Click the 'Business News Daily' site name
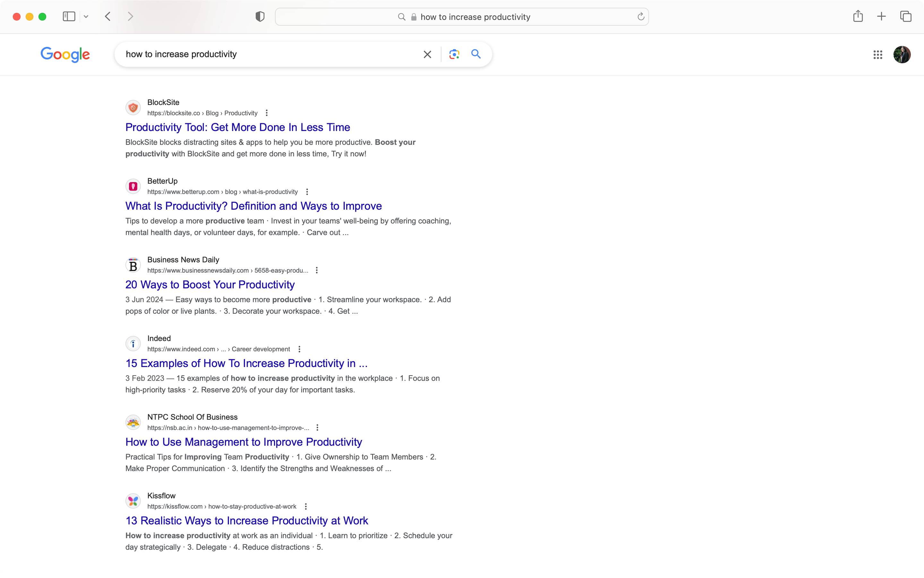 tap(183, 260)
